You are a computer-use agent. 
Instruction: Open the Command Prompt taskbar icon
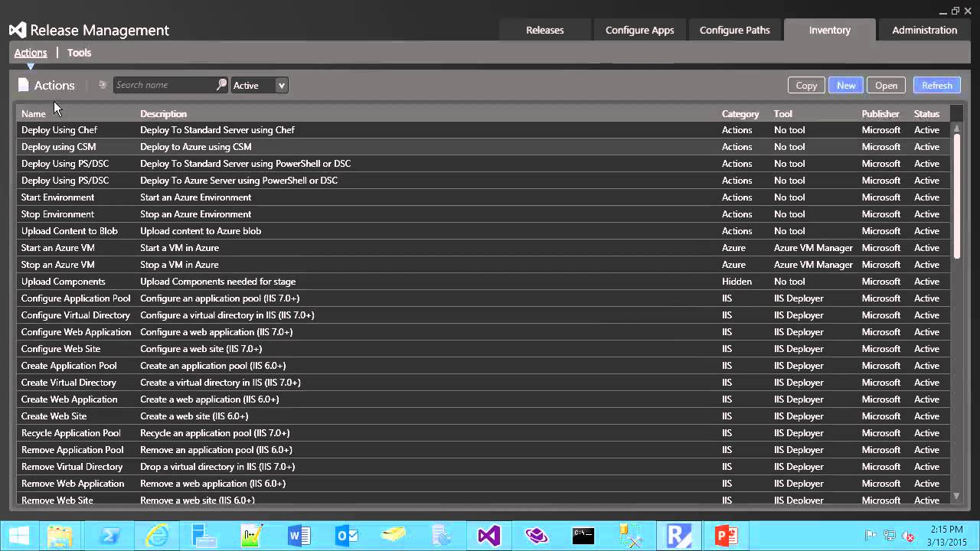583,536
